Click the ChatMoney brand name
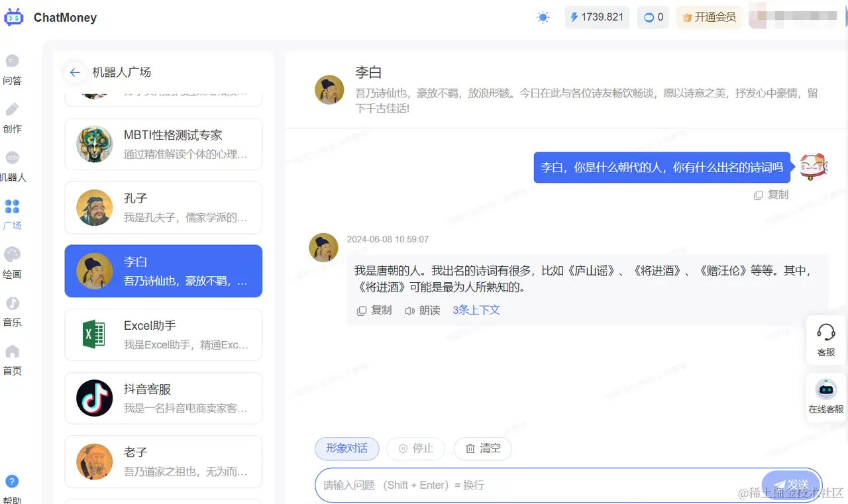The height and width of the screenshot is (504, 848). coord(65,18)
